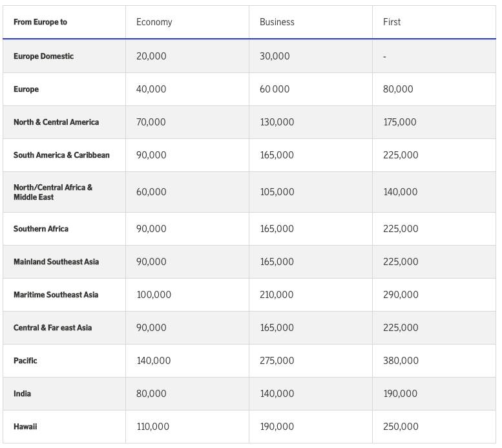
Task: Select the 105,000 Business value
Action: [277, 192]
